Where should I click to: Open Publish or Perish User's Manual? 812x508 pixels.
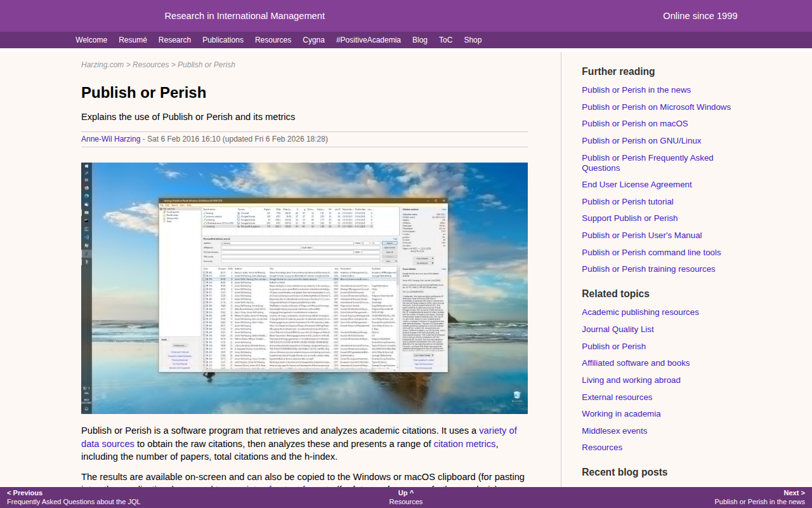(642, 236)
